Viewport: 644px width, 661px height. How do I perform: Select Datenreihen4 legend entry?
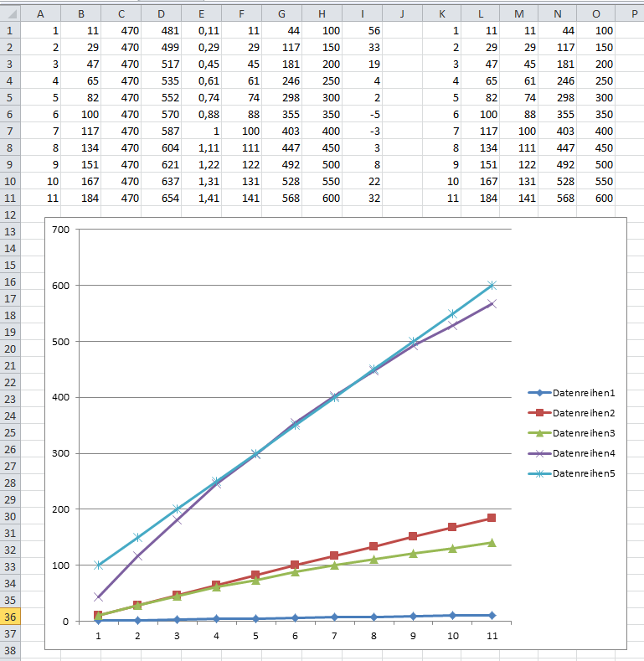tap(571, 453)
